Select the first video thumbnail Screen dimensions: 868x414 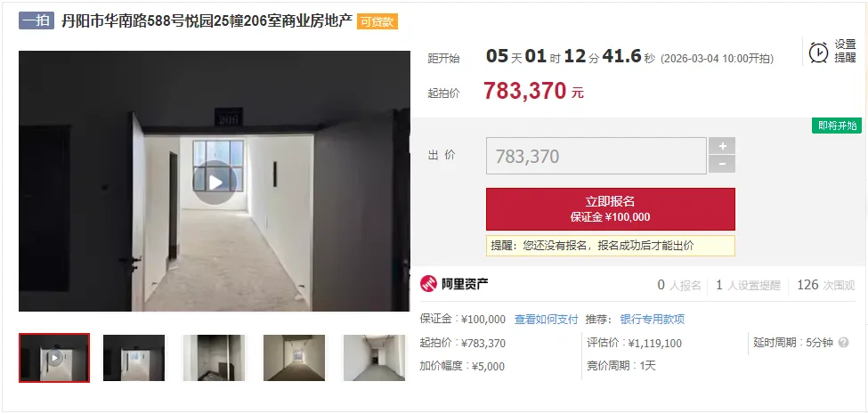pyautogui.click(x=54, y=358)
